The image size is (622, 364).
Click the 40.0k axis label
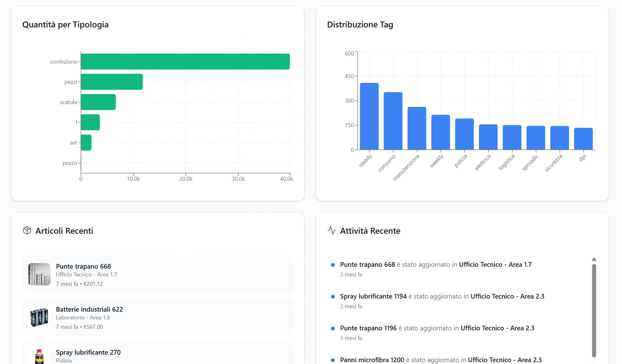[286, 179]
